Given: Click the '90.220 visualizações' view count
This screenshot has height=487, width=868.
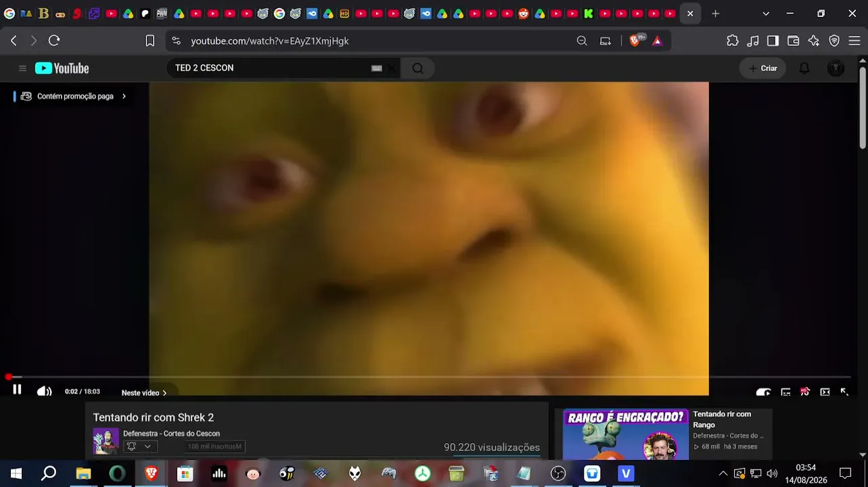Looking at the screenshot, I should tap(492, 447).
